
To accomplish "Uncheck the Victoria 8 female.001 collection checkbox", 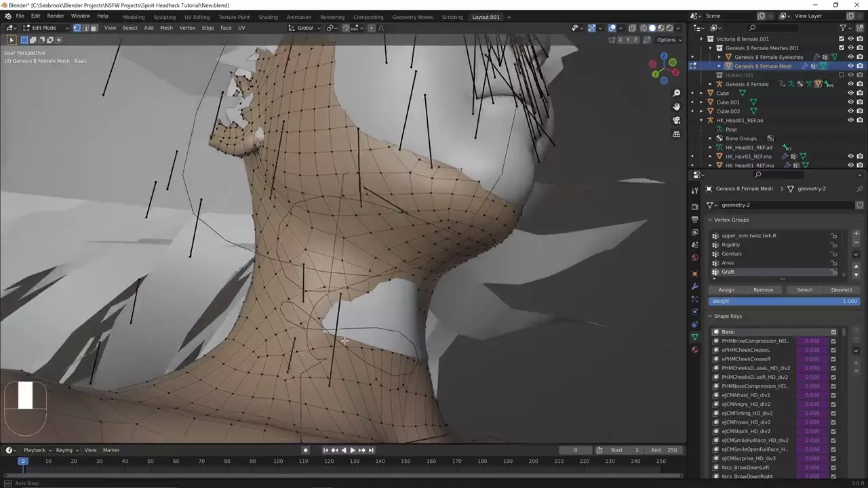I will click(x=842, y=39).
